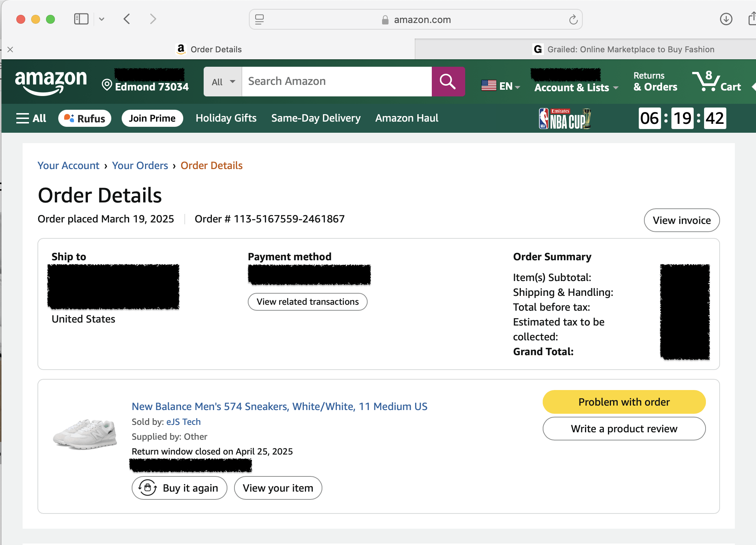Viewport: 756px width, 545px height.
Task: Open the search category All dropdown
Action: (223, 82)
